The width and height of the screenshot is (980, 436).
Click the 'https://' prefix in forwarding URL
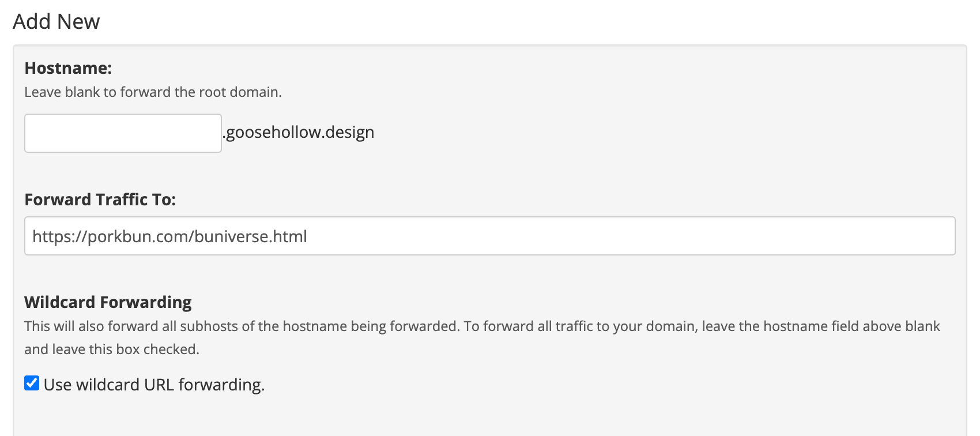pyautogui.click(x=59, y=236)
